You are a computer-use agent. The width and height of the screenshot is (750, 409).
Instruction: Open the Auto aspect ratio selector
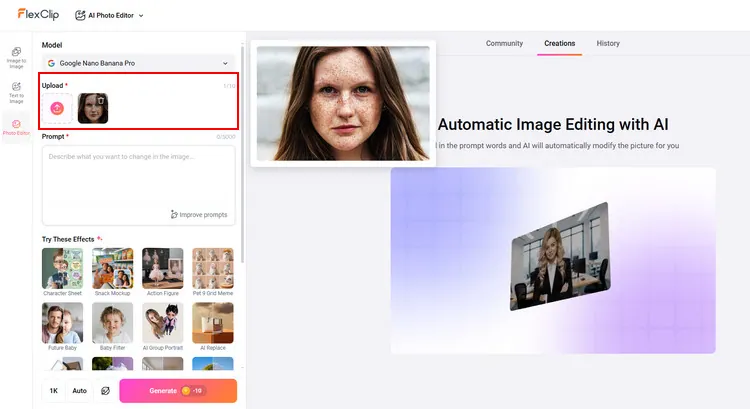[x=79, y=391]
